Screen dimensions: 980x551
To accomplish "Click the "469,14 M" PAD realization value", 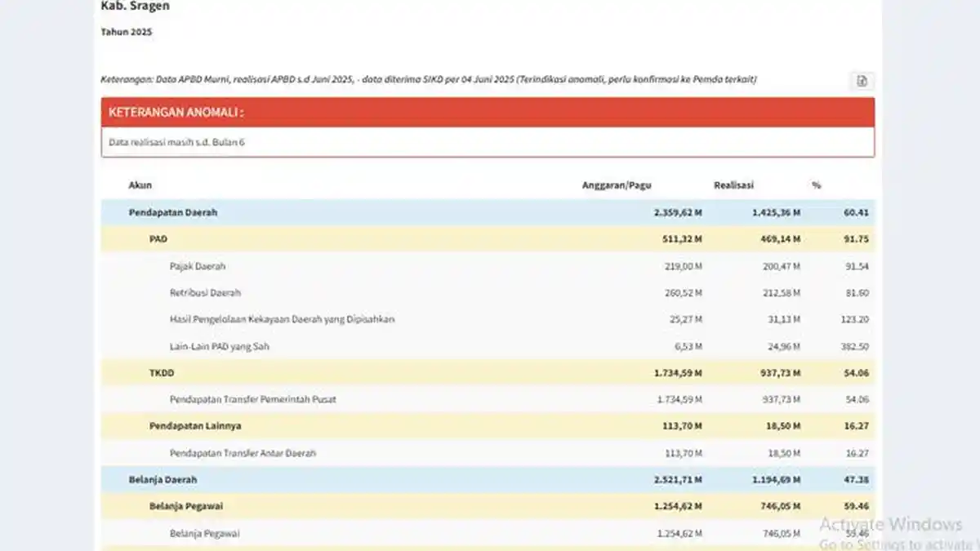I will coord(780,239).
